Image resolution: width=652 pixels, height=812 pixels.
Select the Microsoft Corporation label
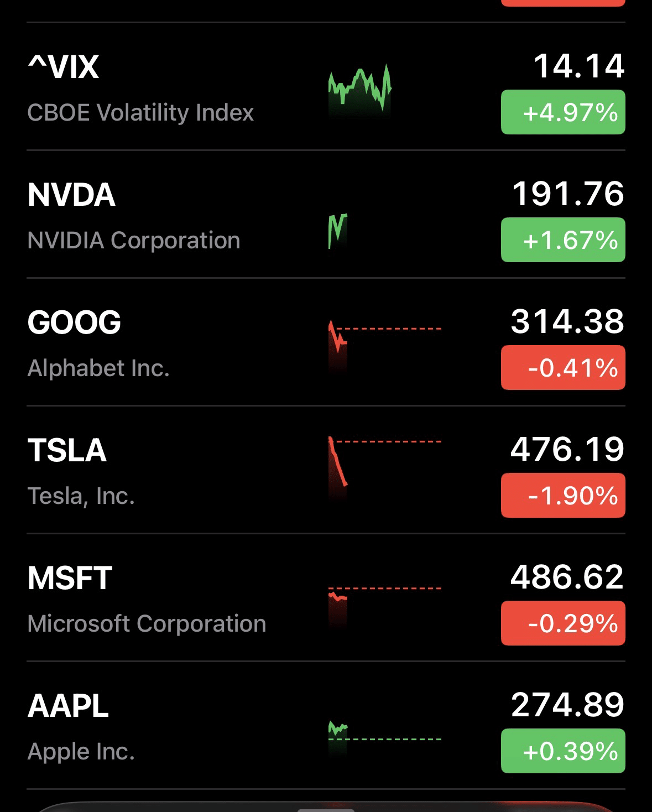[x=147, y=624]
